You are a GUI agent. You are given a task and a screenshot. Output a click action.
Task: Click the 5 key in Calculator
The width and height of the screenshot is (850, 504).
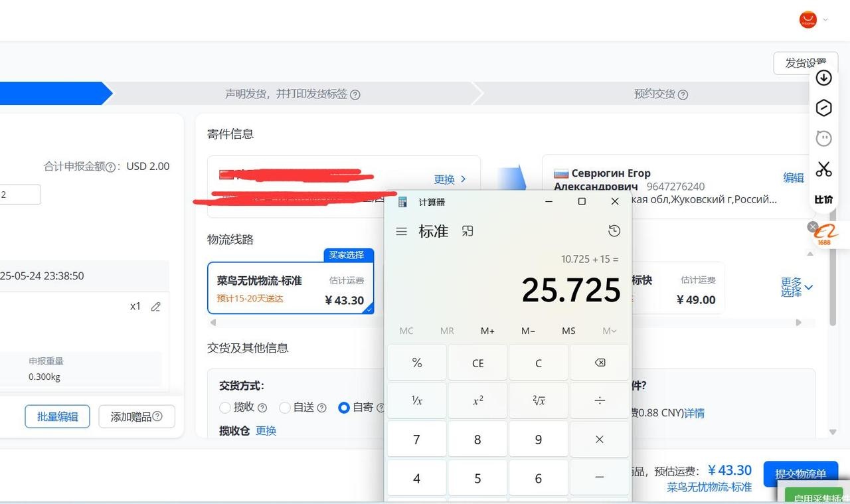click(x=477, y=477)
